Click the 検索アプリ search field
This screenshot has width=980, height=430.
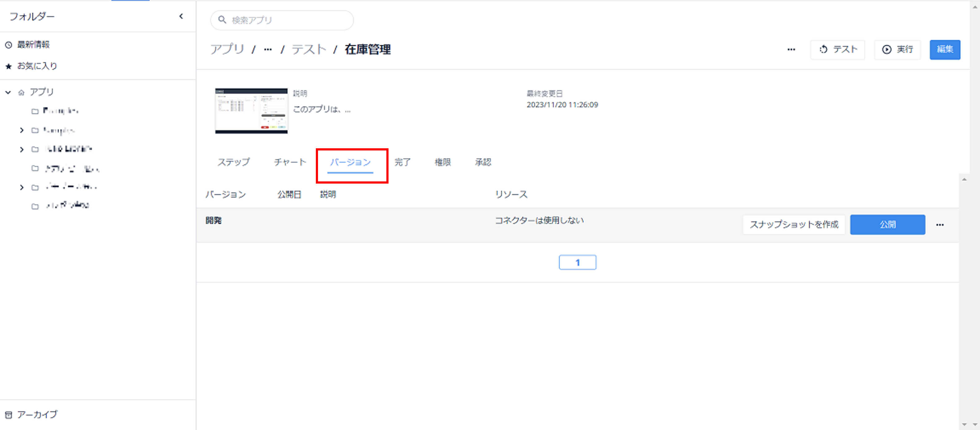pyautogui.click(x=282, y=20)
